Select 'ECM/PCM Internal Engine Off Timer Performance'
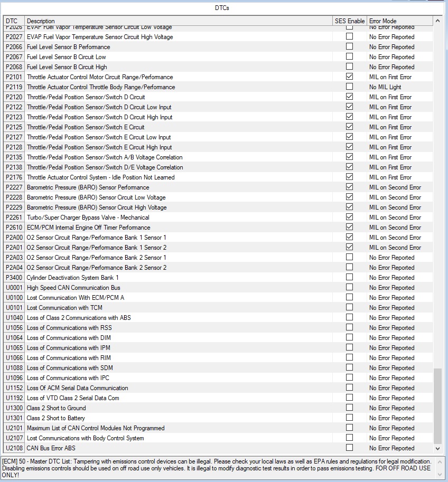 click(89, 228)
